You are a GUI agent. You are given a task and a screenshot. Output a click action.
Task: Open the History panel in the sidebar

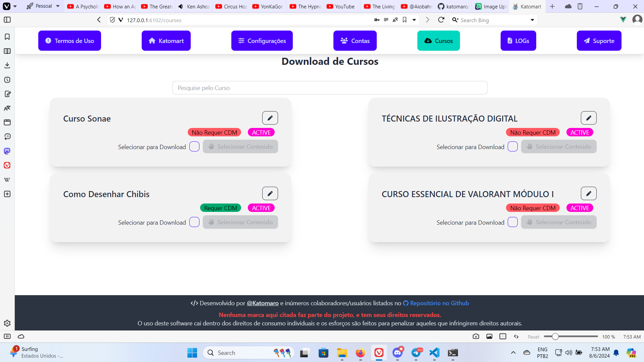(7, 80)
